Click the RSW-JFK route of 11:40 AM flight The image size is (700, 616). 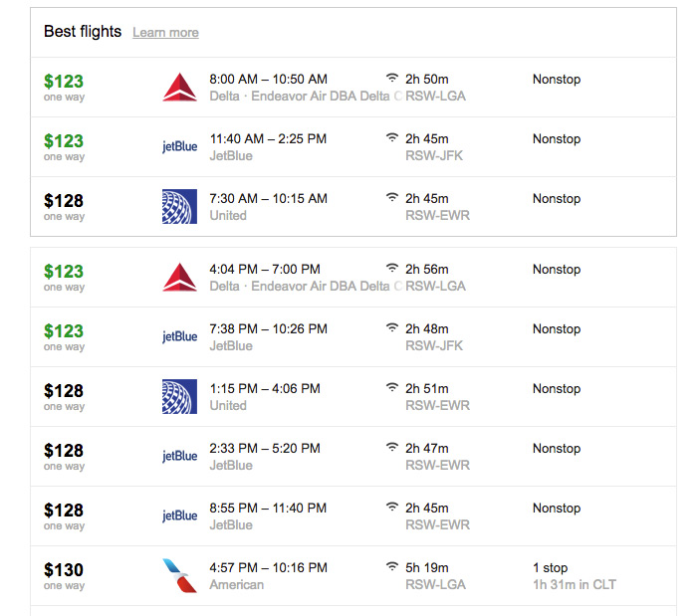[434, 155]
